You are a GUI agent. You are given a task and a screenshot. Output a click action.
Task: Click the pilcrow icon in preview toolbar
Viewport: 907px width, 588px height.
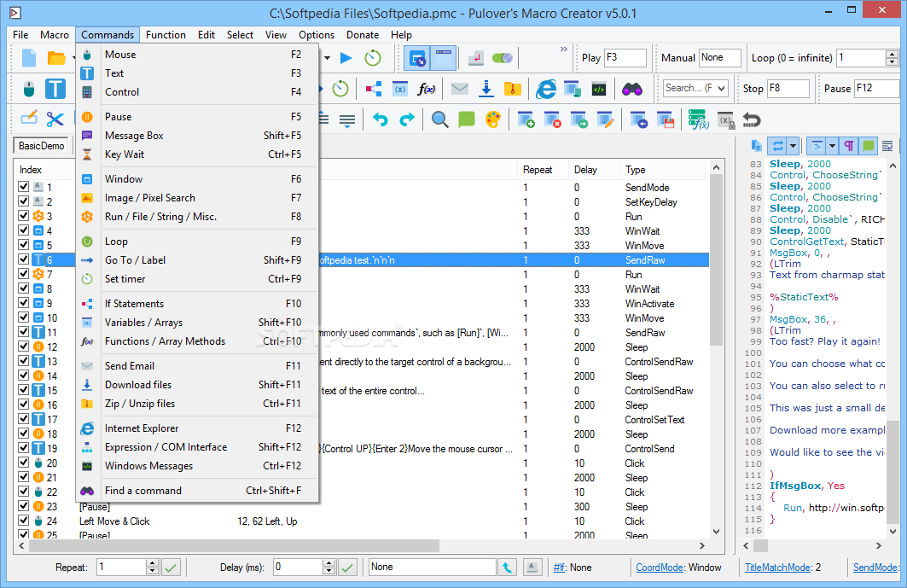(849, 146)
